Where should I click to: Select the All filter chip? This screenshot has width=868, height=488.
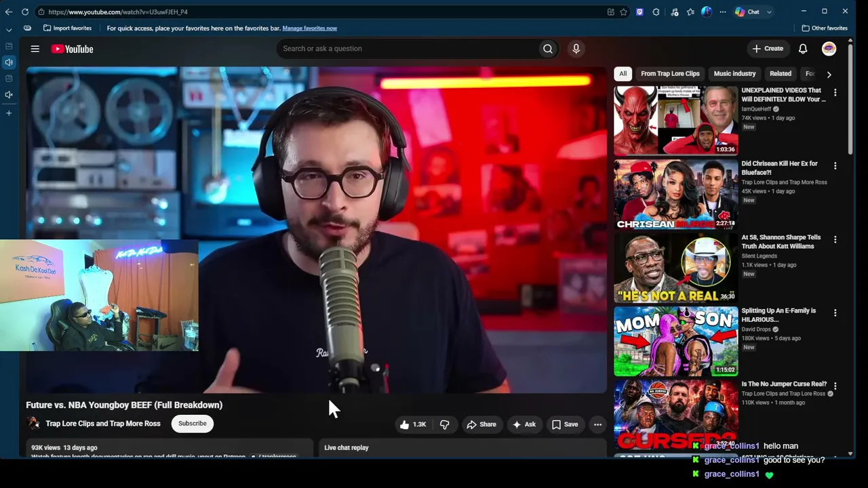[623, 74]
